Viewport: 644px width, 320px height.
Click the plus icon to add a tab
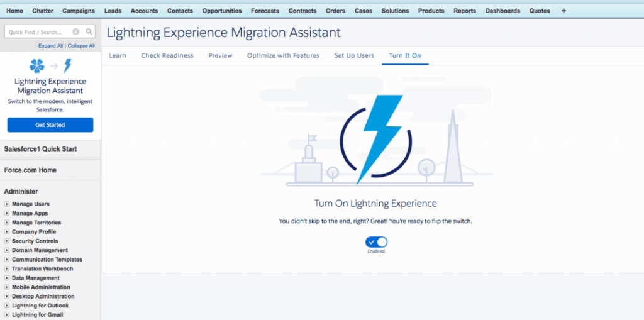point(563,11)
